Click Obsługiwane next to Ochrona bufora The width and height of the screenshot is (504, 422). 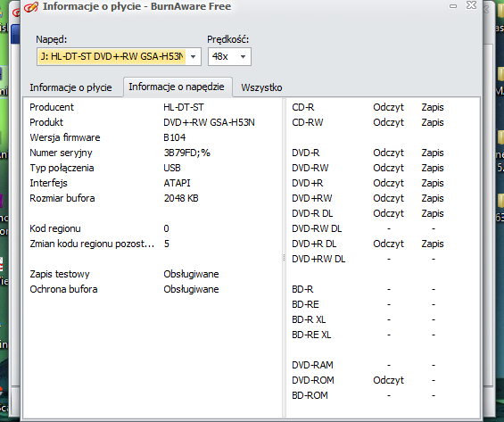click(191, 289)
